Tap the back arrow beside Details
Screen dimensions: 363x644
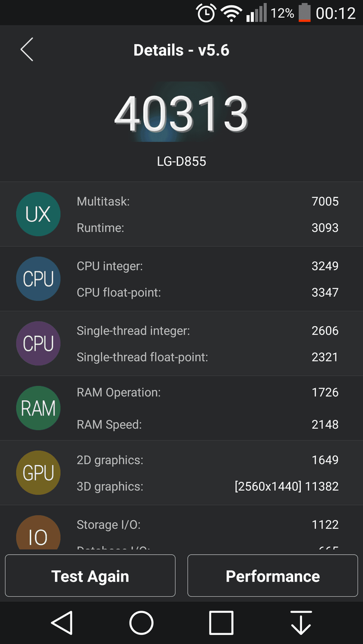click(x=27, y=49)
